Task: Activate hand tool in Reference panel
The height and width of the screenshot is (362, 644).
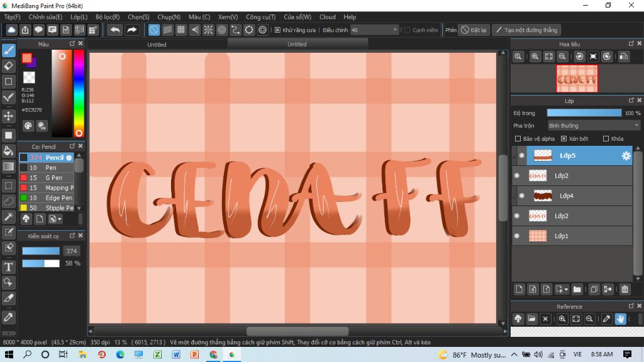Action: click(620, 319)
